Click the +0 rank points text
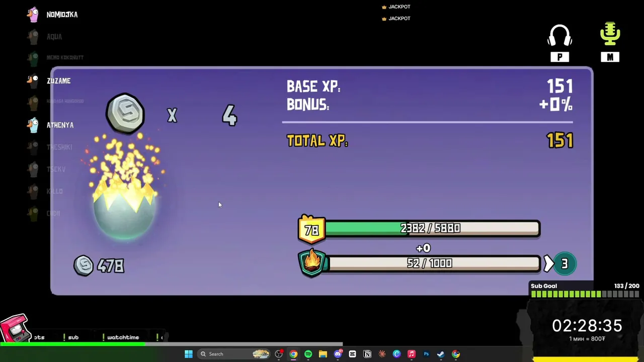 423,248
